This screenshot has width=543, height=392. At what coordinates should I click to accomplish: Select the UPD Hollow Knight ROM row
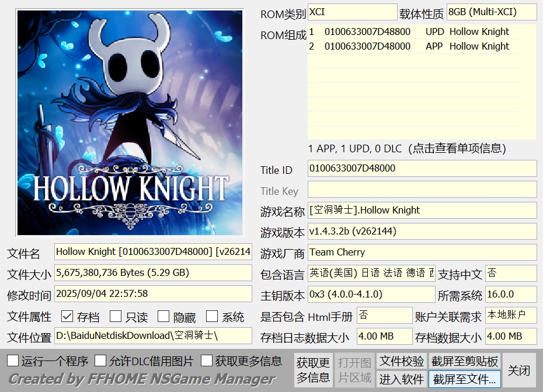412,32
